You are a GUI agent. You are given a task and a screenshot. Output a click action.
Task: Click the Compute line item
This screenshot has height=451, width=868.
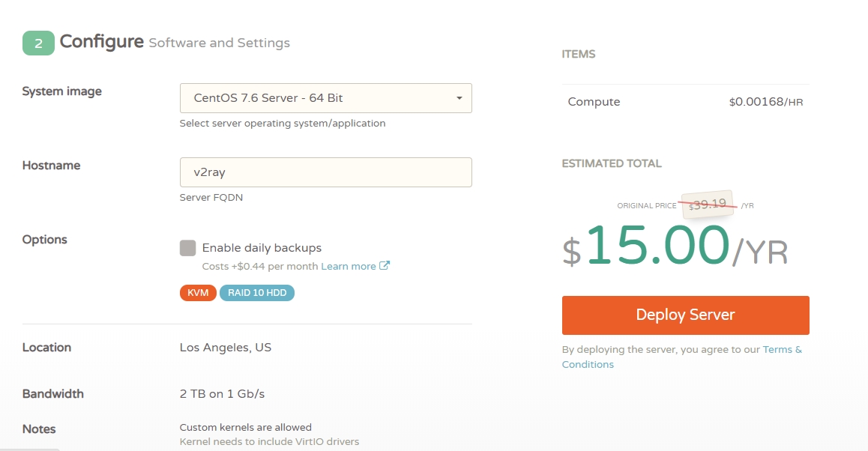(594, 102)
